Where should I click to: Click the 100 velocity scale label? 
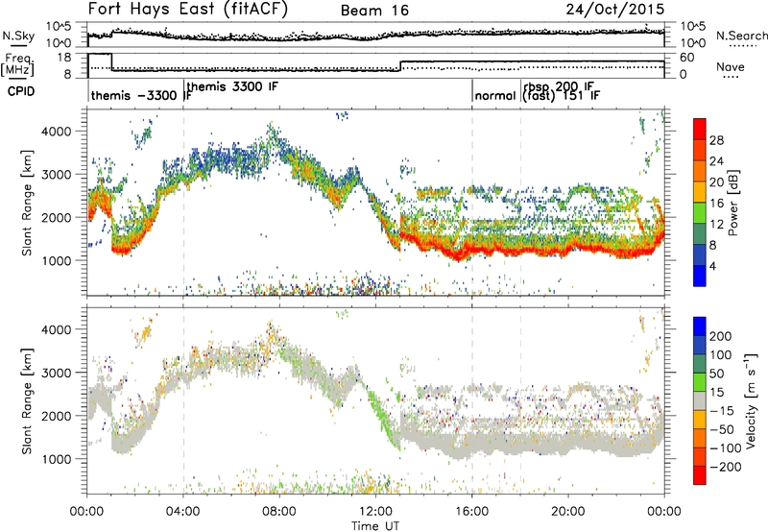click(x=721, y=354)
